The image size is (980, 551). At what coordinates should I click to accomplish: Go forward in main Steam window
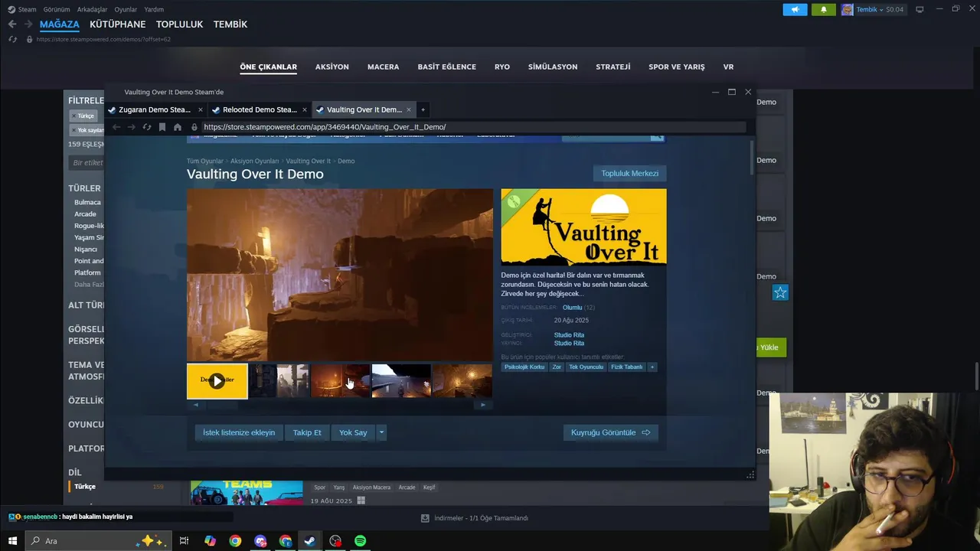[28, 24]
